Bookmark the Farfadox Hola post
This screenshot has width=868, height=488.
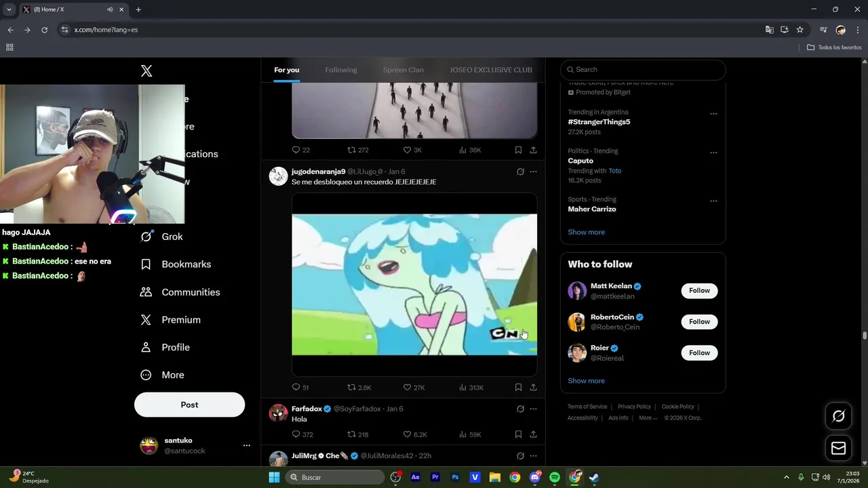pyautogui.click(x=518, y=434)
